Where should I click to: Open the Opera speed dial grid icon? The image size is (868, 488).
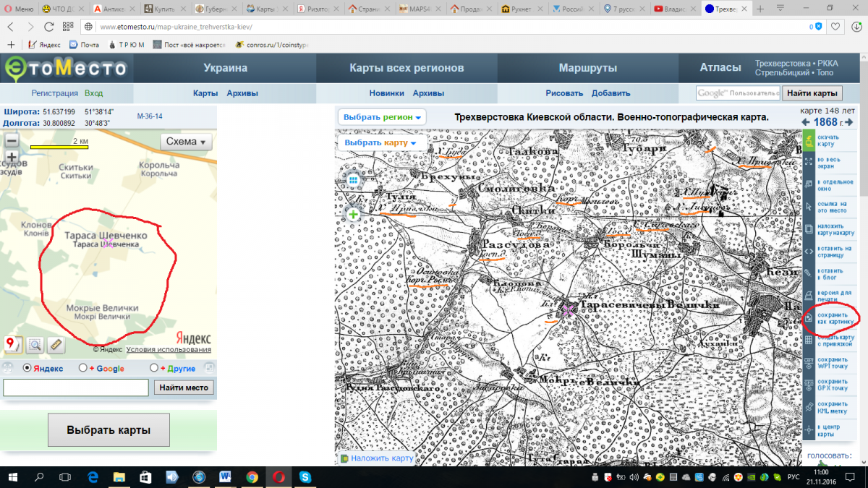pyautogui.click(x=68, y=26)
